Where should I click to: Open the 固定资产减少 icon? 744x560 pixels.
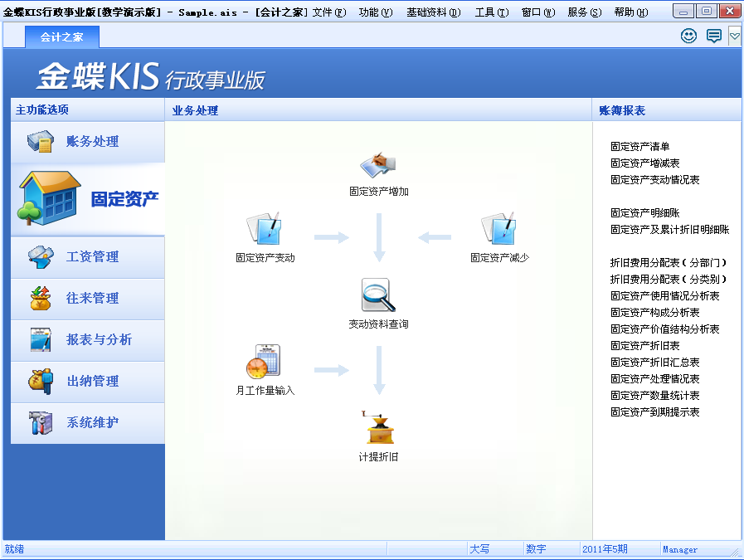click(x=498, y=229)
